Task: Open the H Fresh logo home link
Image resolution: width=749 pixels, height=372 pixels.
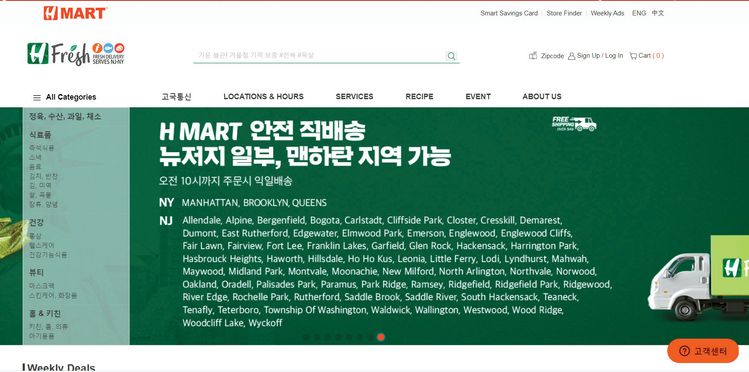Action: click(75, 53)
